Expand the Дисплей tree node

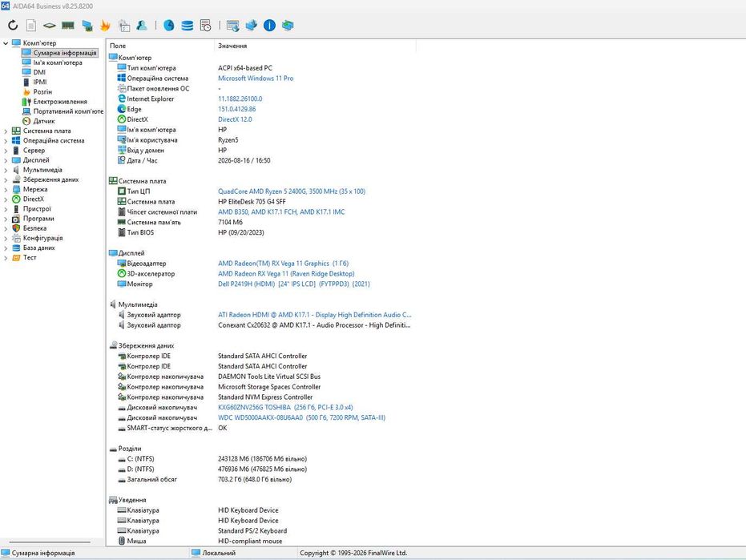coord(6,160)
